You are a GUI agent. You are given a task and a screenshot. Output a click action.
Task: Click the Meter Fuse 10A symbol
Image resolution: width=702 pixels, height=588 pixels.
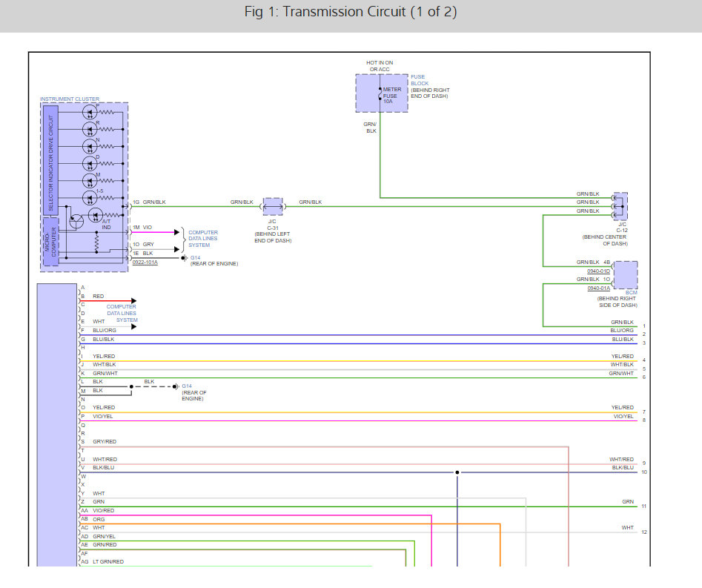(381, 93)
